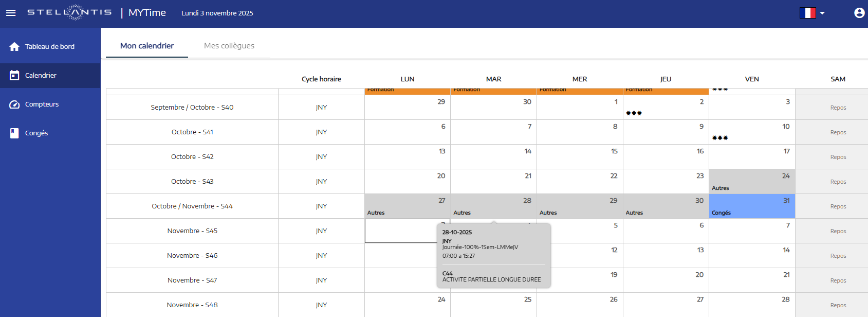Open the hamburger menu icon
868x317 pixels.
[x=11, y=13]
